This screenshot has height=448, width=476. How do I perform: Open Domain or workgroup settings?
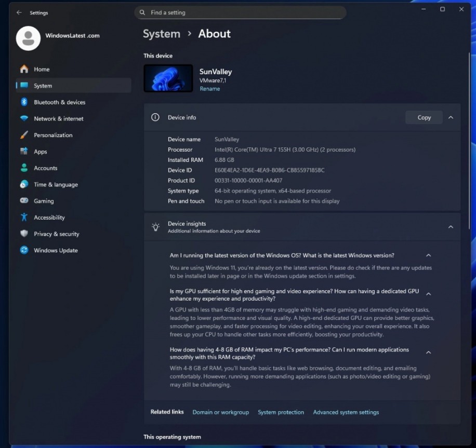coord(220,412)
